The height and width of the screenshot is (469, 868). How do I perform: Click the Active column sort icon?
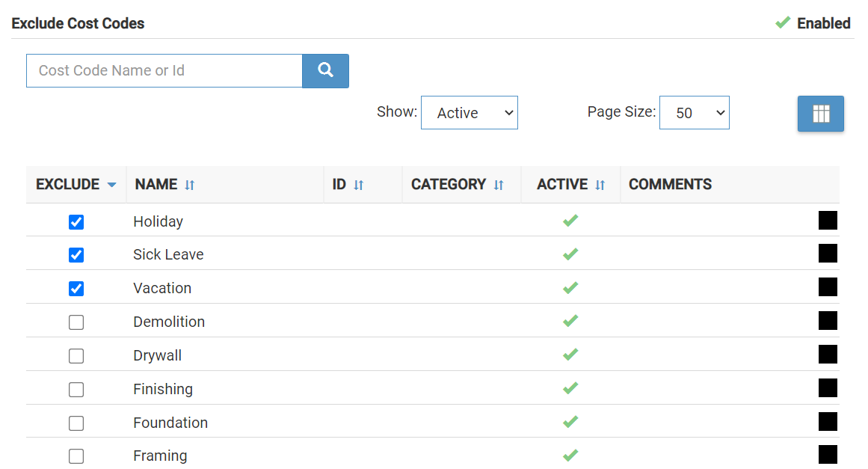click(x=600, y=185)
